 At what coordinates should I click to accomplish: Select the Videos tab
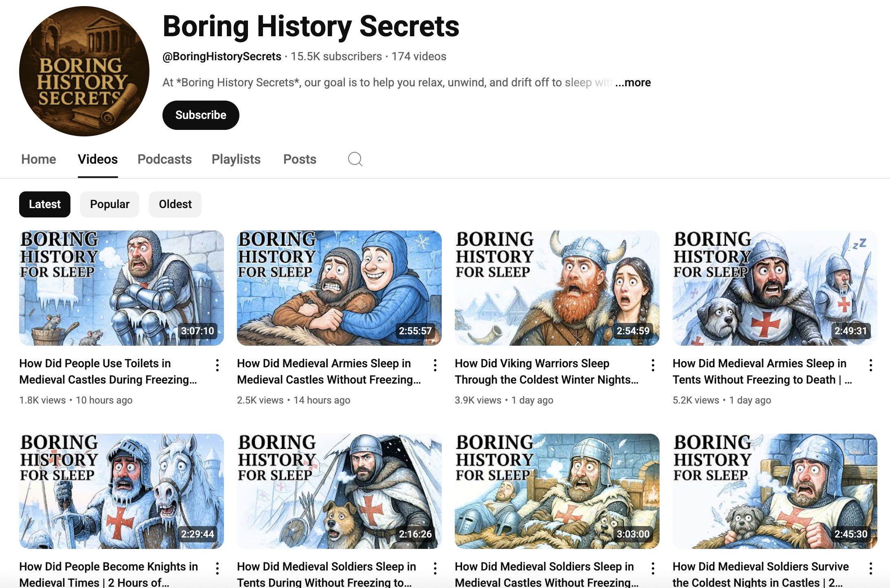tap(98, 159)
